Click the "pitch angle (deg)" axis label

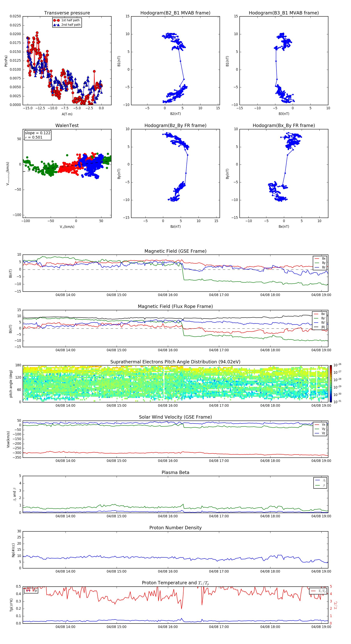tap(11, 384)
